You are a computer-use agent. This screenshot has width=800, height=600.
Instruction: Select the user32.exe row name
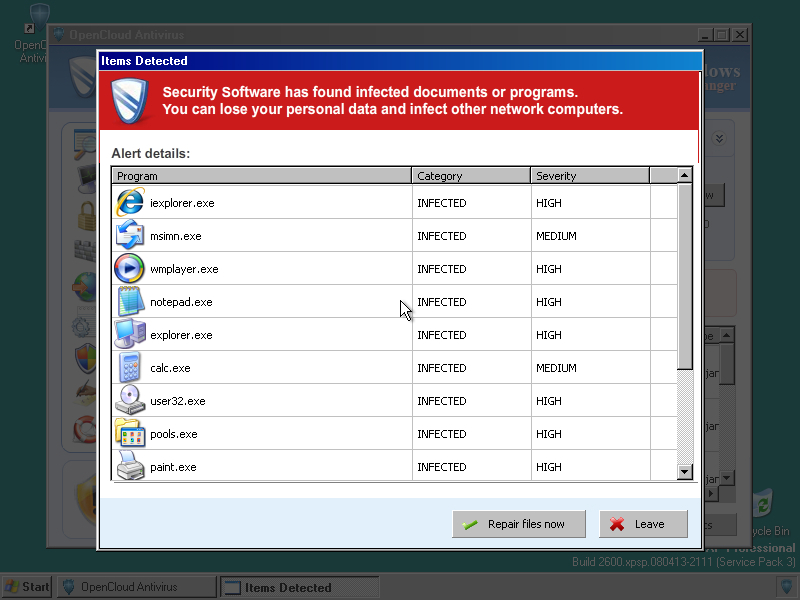pyautogui.click(x=178, y=401)
